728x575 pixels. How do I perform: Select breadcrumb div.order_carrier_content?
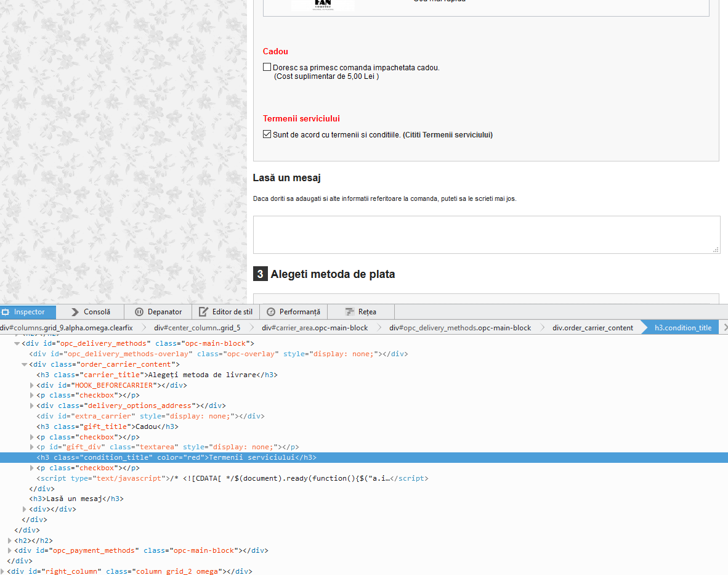(x=593, y=328)
